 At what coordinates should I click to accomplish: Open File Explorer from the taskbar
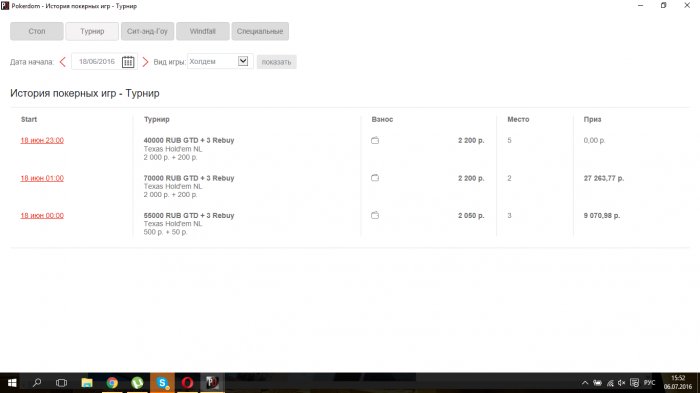(87, 383)
